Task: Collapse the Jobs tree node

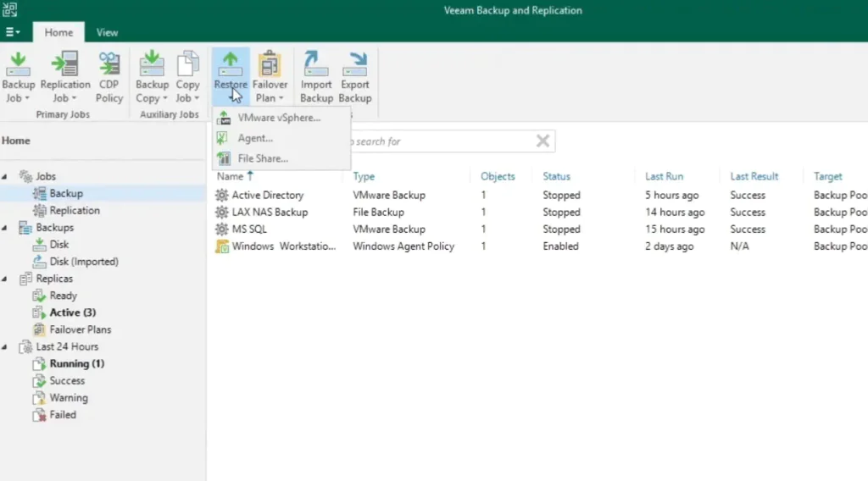Action: pos(5,177)
